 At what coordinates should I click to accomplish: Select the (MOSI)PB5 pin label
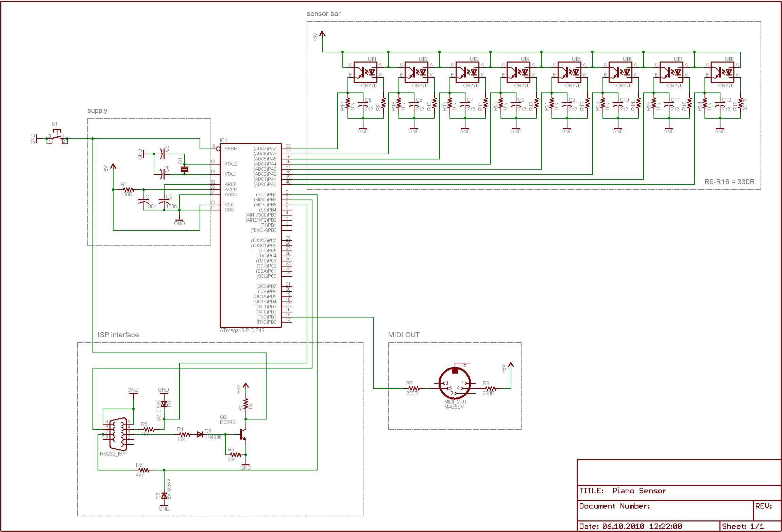click(x=265, y=205)
